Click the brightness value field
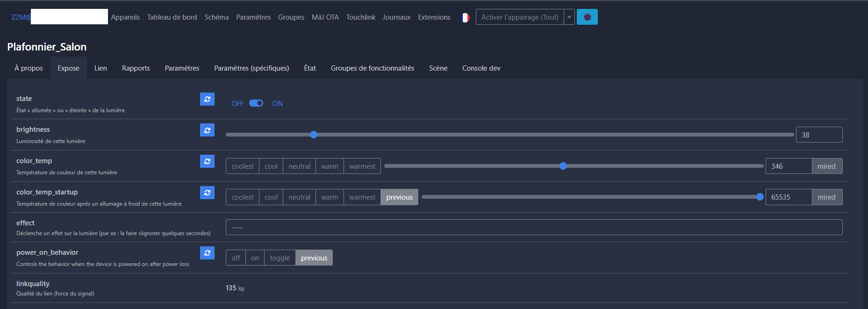Screen dimensions: 868x309 point(819,135)
